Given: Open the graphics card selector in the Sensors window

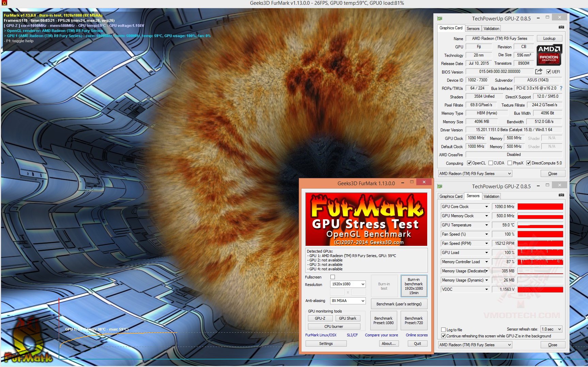Looking at the screenshot, I should point(475,345).
